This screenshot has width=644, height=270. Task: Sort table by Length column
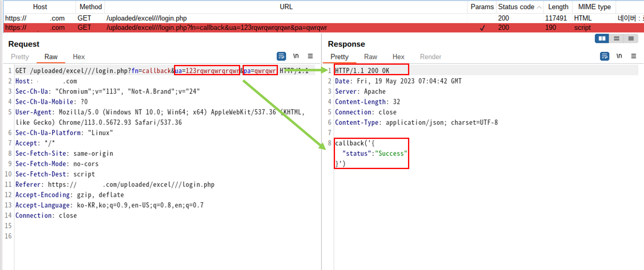(558, 7)
